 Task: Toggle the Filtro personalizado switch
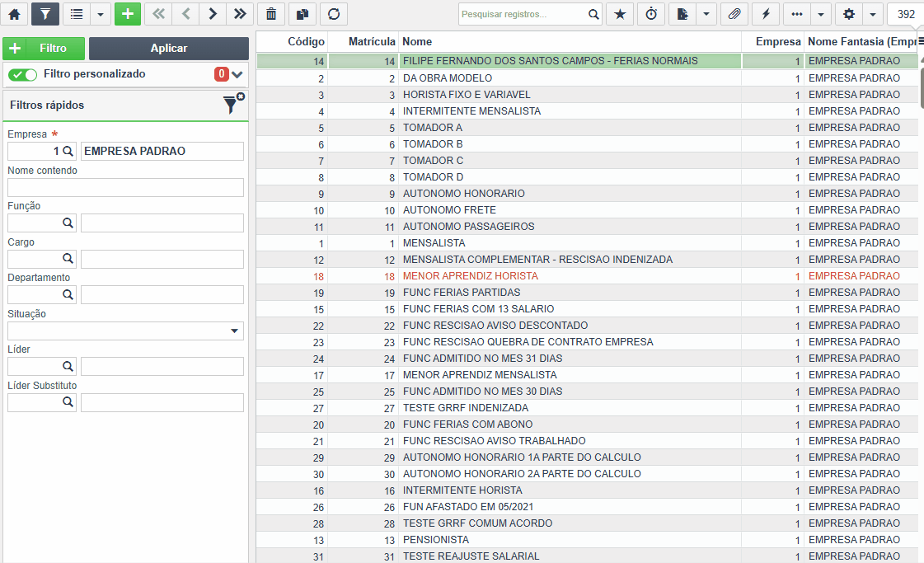(x=22, y=74)
